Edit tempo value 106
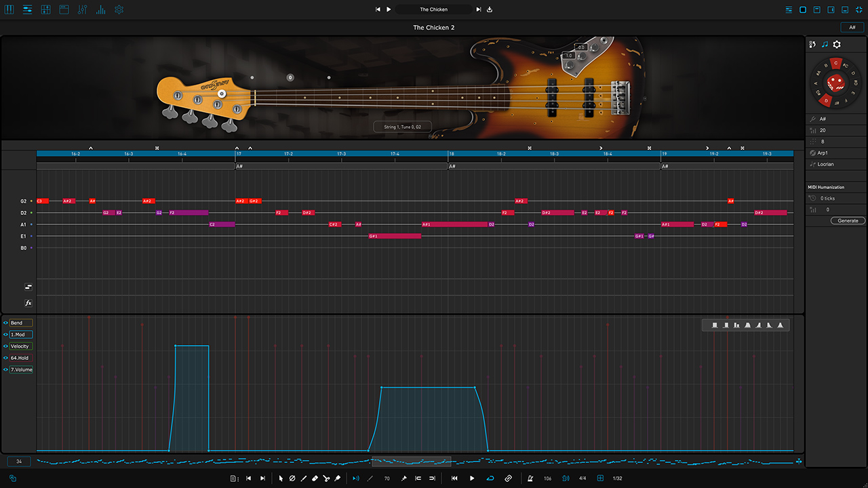This screenshot has width=868, height=488. point(547,479)
